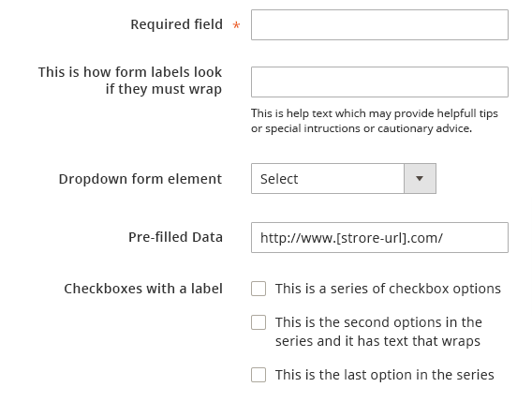This screenshot has height=402, width=532.
Task: Click the 'Select' text in the dropdown
Action: click(279, 179)
